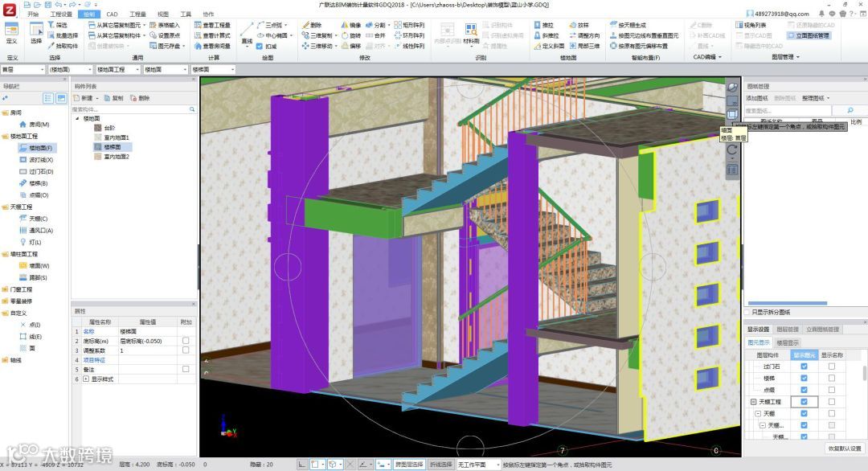Open the 开始 ribbon tab

(x=33, y=14)
